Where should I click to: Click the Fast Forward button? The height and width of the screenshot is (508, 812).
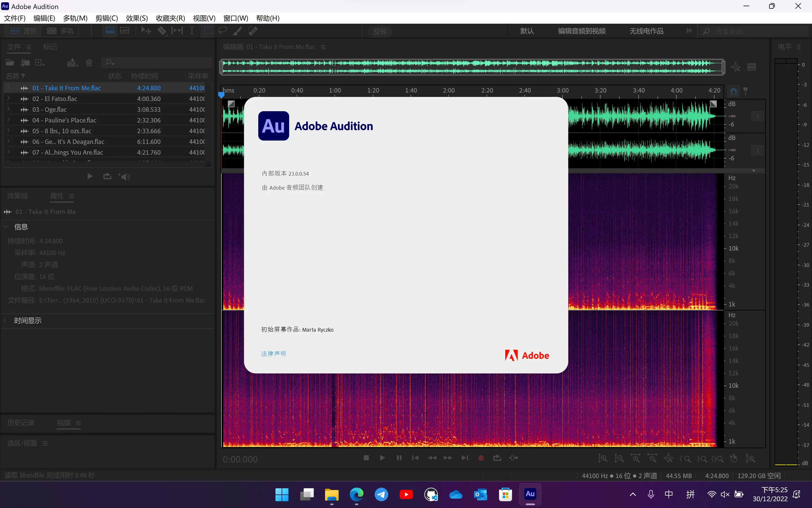coord(448,457)
